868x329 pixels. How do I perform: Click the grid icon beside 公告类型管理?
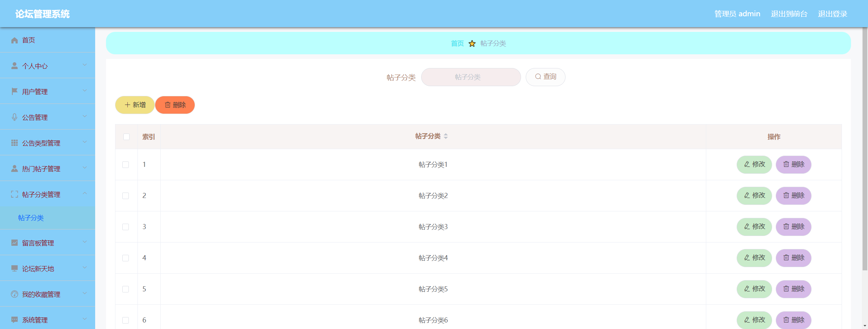coord(14,143)
